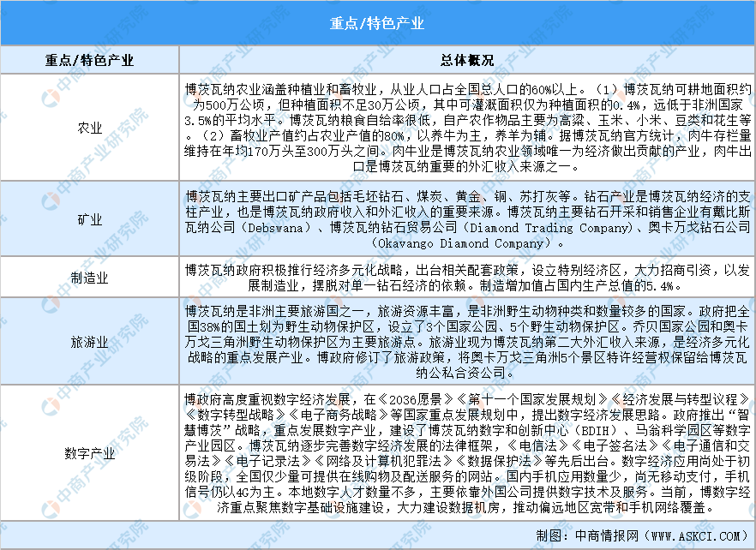Click the credit 制图：中商情报网 (WWW.ASKCI.COM)
Screen dimensions: 756x550
pyautogui.click(x=642, y=535)
